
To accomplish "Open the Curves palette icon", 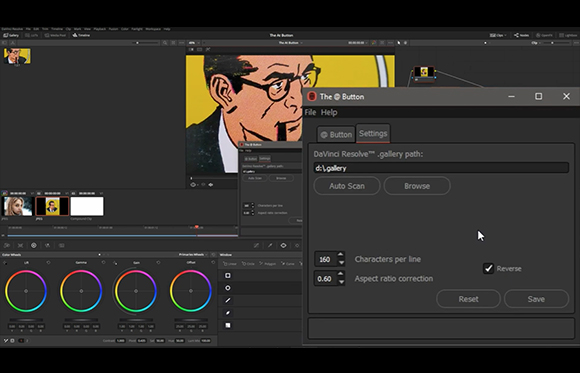I will [x=256, y=245].
